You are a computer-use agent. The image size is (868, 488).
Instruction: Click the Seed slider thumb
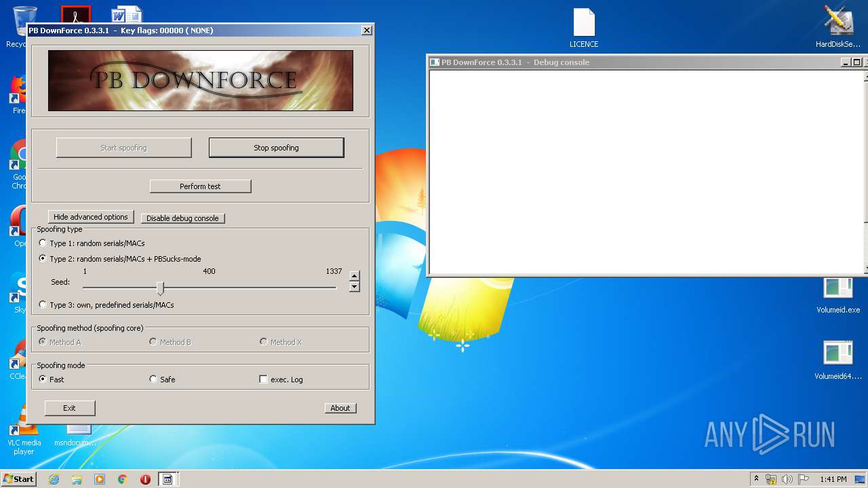[x=160, y=288]
